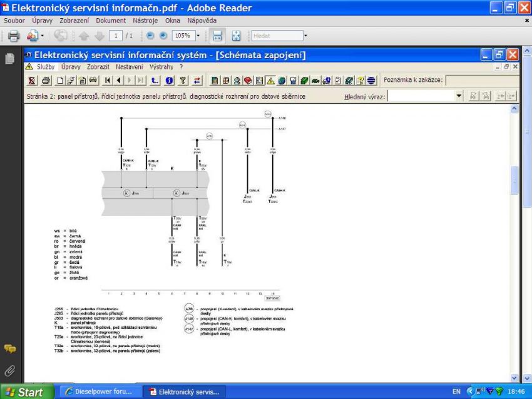Open the Zobrazení menu in Adobe Reader
Image resolution: width=532 pixels, height=399 pixels.
(x=75, y=21)
